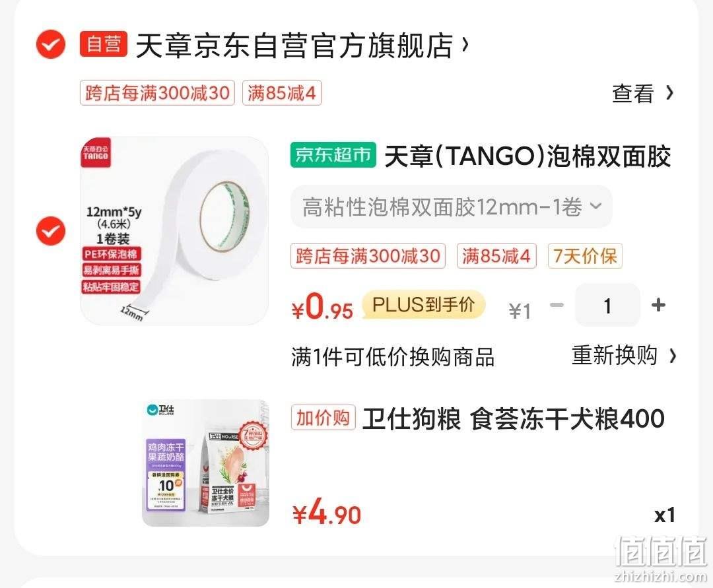Tap the 加价购 tag icon
The height and width of the screenshot is (588, 713).
(323, 418)
